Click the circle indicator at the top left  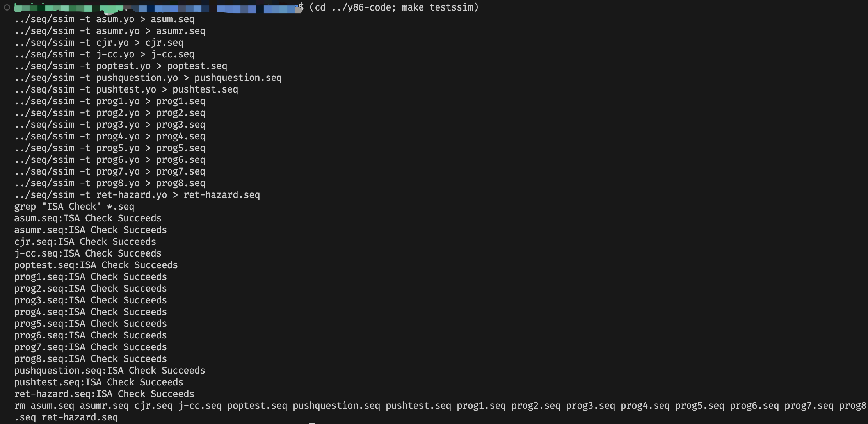7,7
